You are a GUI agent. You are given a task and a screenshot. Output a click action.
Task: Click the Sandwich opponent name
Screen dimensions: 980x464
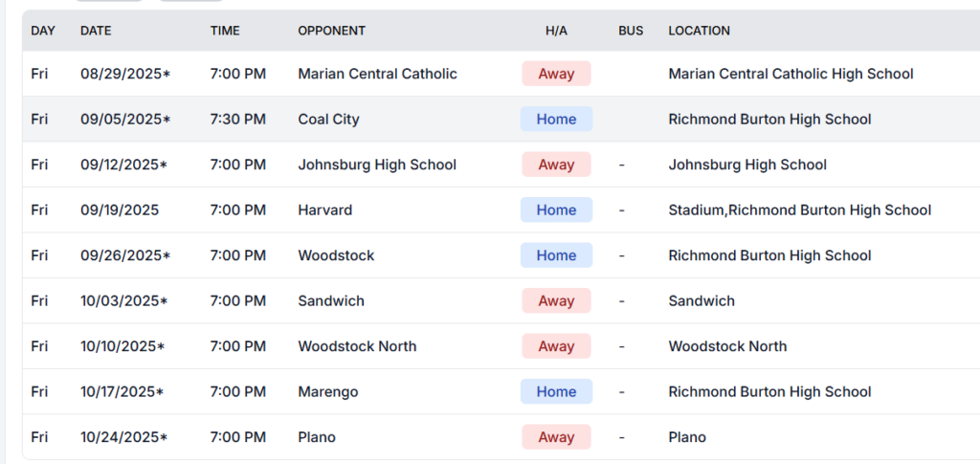coord(331,301)
